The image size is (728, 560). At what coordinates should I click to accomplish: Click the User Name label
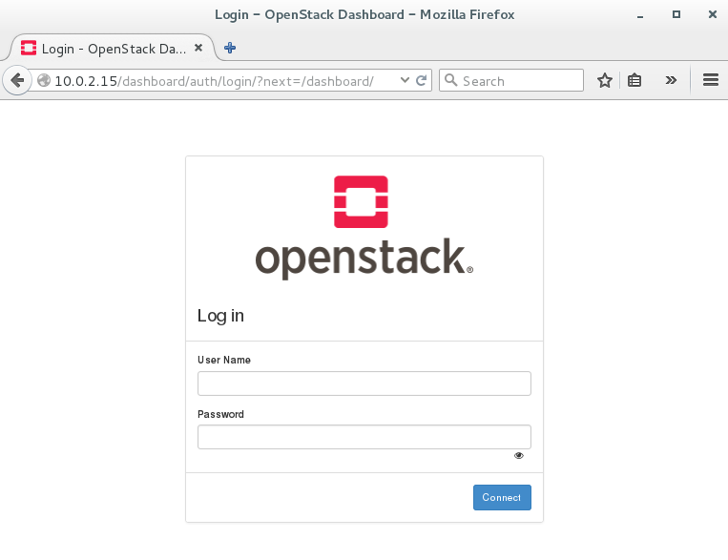[224, 360]
